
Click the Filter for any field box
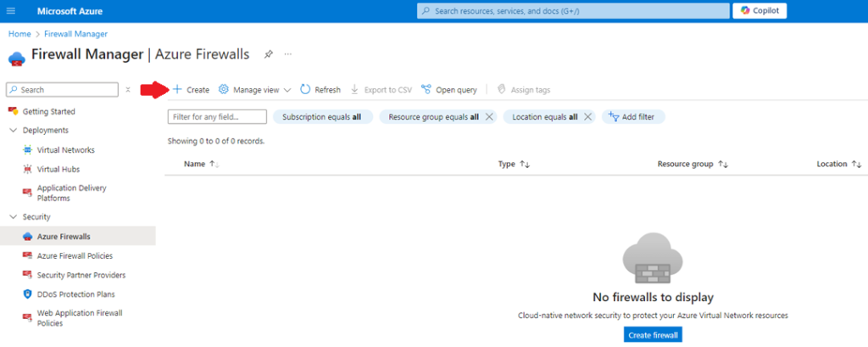217,117
